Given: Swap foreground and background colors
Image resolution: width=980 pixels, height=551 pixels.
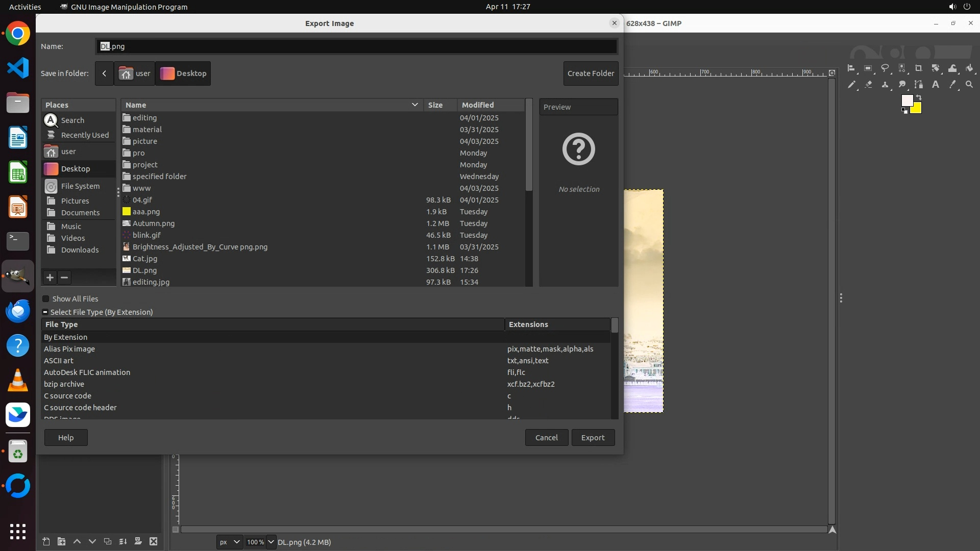Looking at the screenshot, I should [x=919, y=97].
